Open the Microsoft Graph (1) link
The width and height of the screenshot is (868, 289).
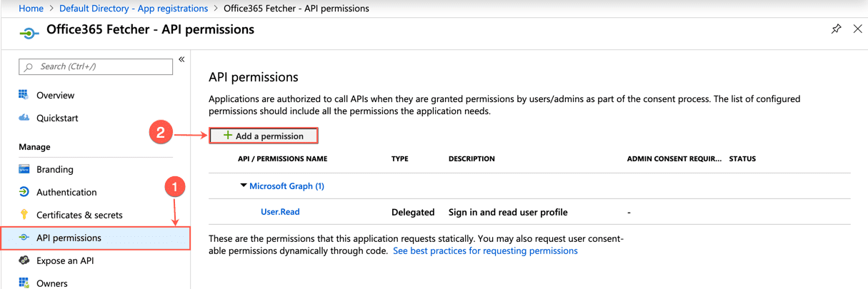286,186
